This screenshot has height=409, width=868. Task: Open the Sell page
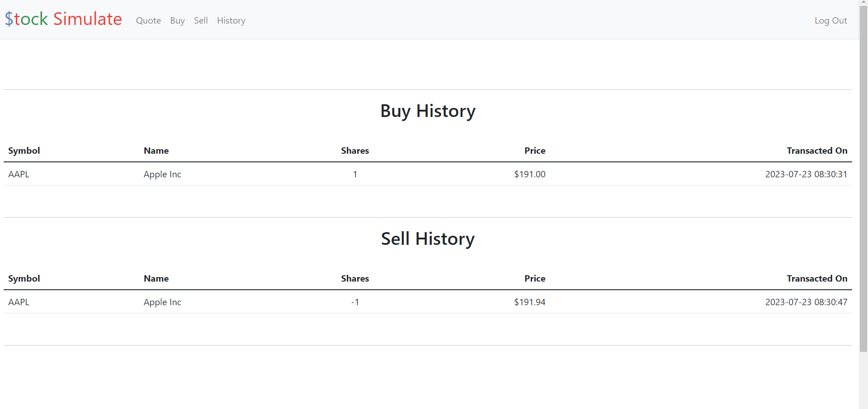click(201, 20)
